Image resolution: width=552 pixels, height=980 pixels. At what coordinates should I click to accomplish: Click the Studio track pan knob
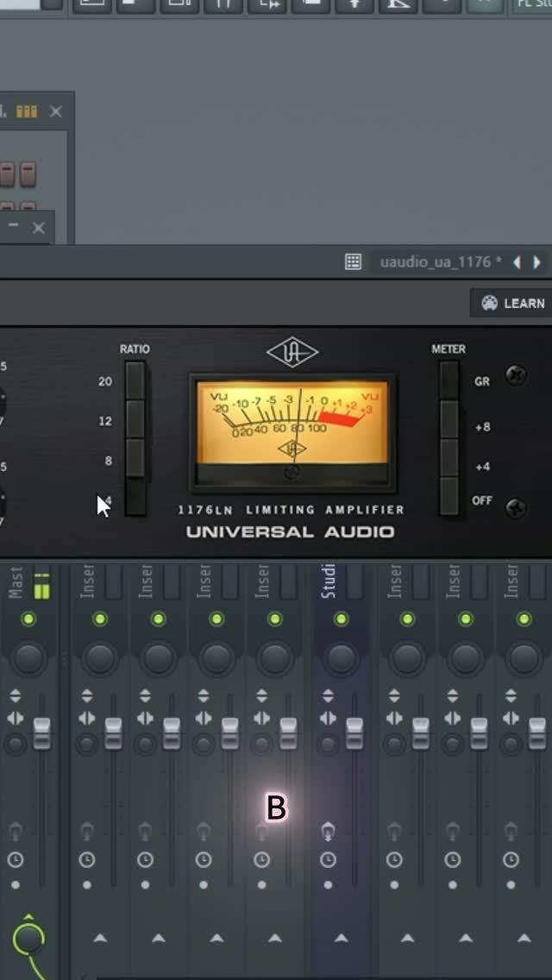coord(342,657)
